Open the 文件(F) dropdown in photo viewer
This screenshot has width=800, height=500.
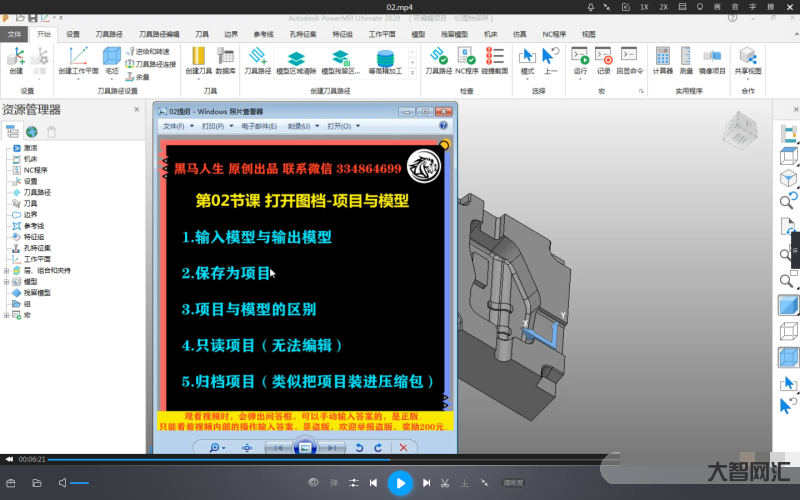175,127
